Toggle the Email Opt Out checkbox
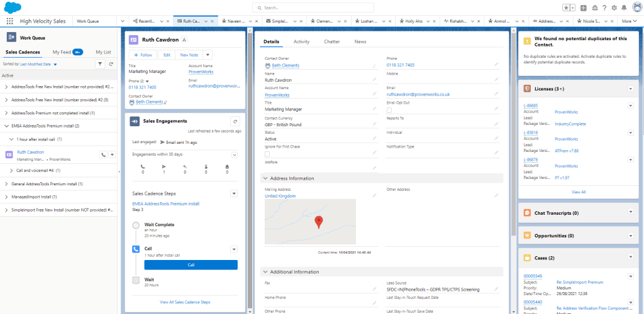 pyautogui.click(x=389, y=110)
